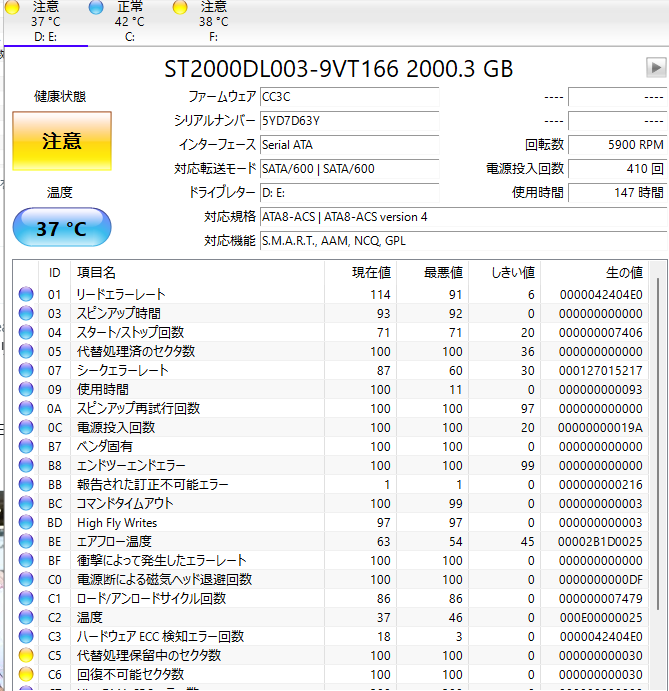The image size is (669, 691).
Task: Select the 代替処理済のセクタ数 attribute name
Action: point(136,351)
